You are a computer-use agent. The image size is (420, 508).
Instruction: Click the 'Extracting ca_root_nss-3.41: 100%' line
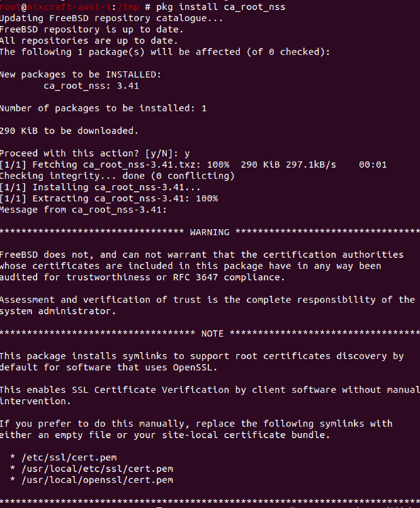click(x=109, y=198)
